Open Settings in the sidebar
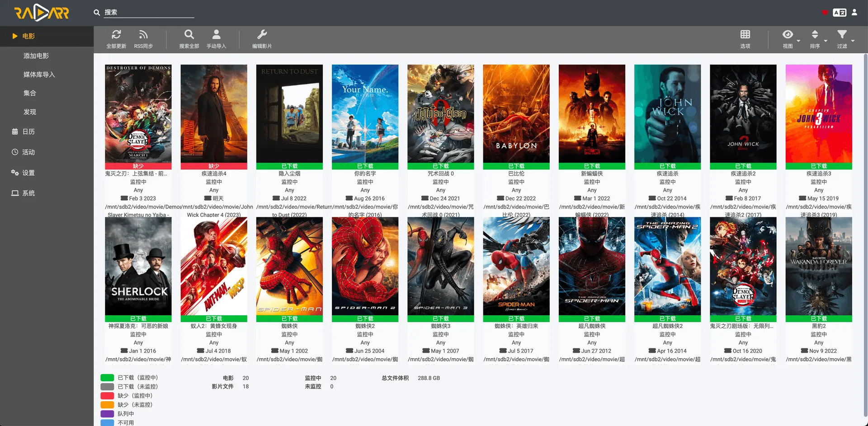The height and width of the screenshot is (426, 868). 28,173
